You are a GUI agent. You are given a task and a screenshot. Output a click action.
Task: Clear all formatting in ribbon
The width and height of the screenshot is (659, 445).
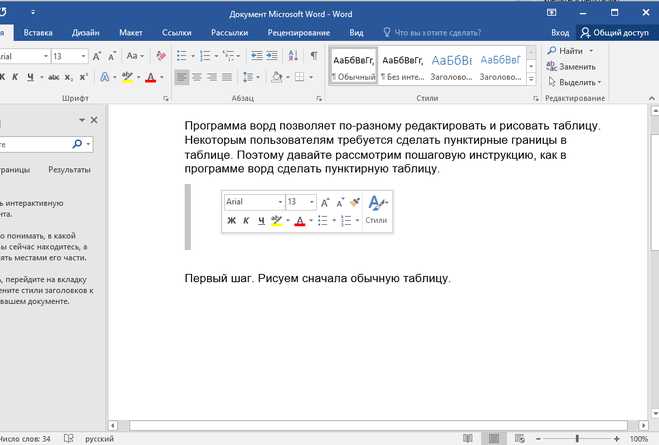coord(161,56)
